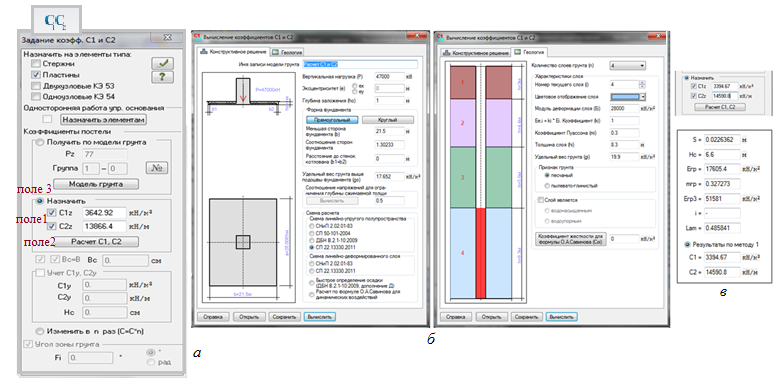Increment the current layer number stepper
Screen dimensions: 776x383
tap(642, 83)
